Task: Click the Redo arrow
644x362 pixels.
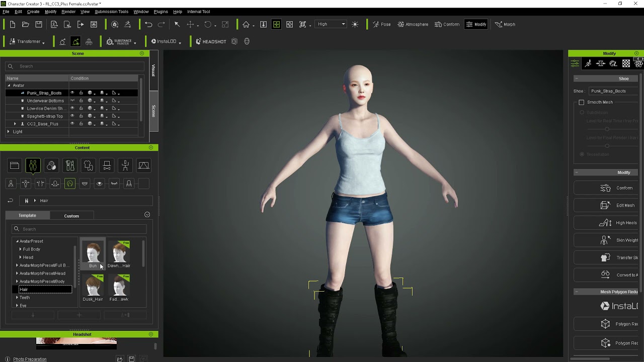Action: tap(161, 24)
